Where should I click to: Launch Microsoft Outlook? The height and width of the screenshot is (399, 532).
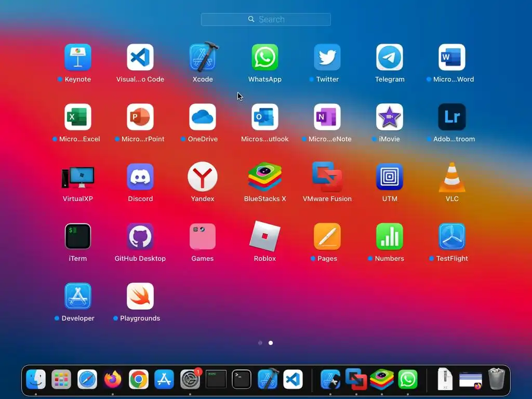click(x=265, y=117)
